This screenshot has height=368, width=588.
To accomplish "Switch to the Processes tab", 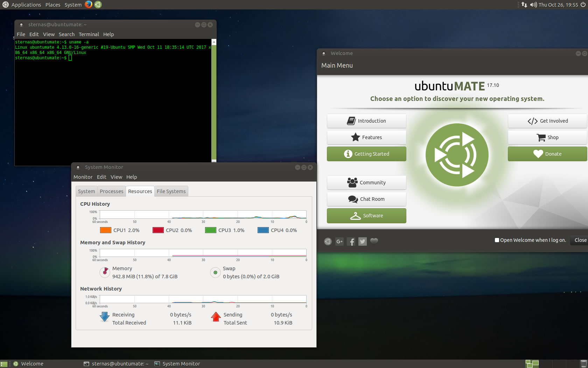I will click(112, 191).
